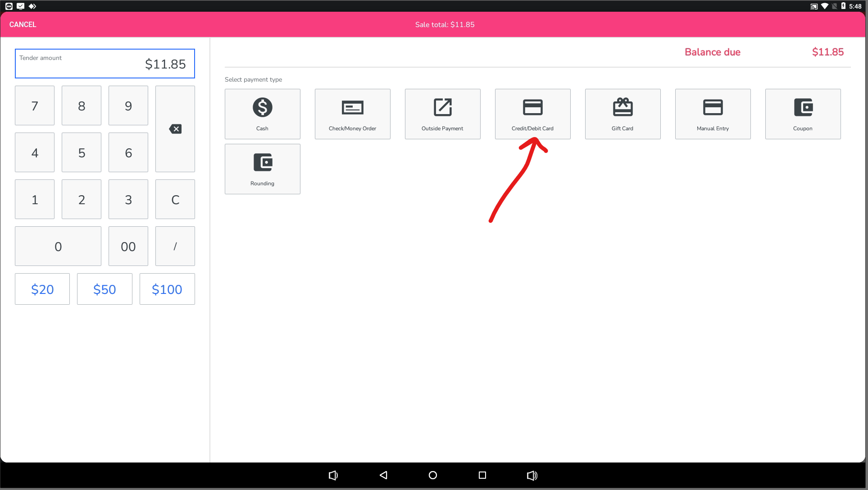Select Outside Payment option
868x490 pixels.
pos(442,114)
